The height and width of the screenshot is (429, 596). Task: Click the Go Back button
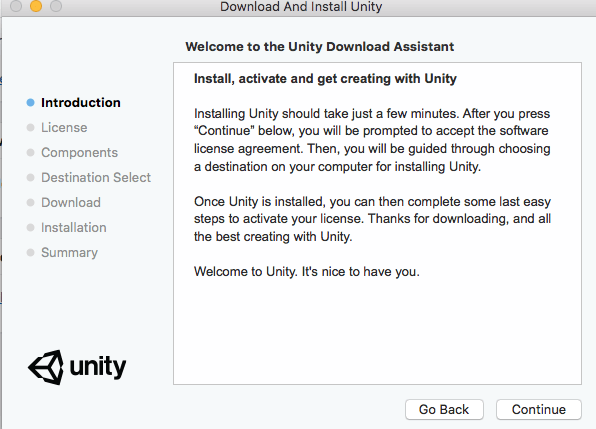coord(444,409)
